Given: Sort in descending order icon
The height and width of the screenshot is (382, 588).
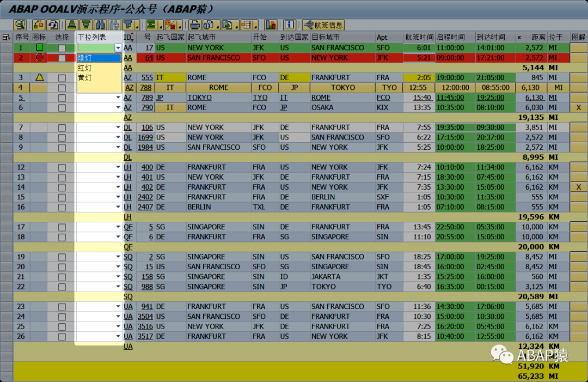Looking at the screenshot, I should 86,25.
